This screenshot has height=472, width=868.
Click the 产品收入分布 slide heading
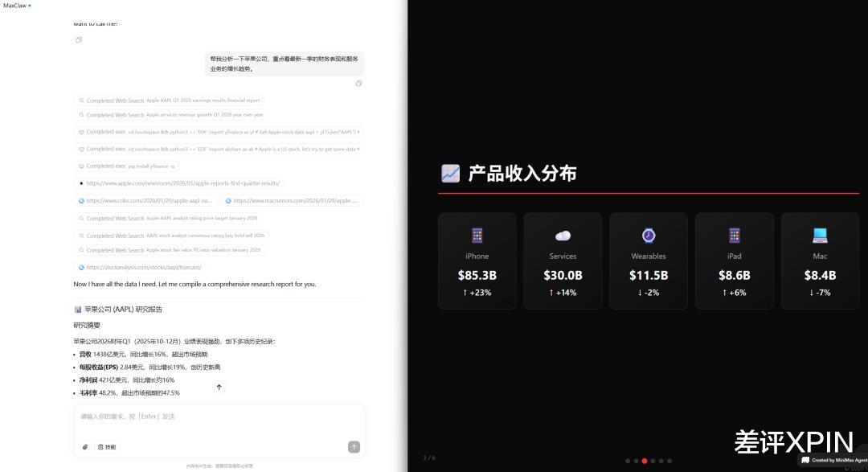(522, 174)
